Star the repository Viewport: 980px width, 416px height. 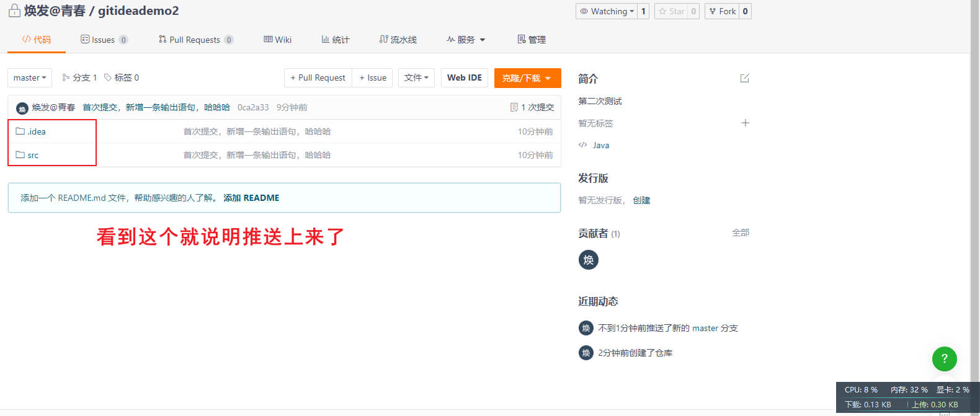point(671,11)
